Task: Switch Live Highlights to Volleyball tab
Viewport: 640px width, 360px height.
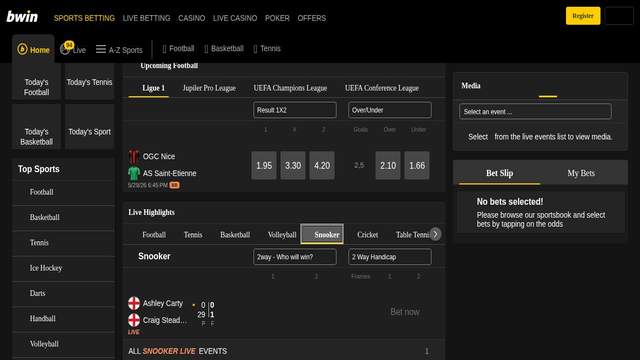Action: click(x=282, y=235)
